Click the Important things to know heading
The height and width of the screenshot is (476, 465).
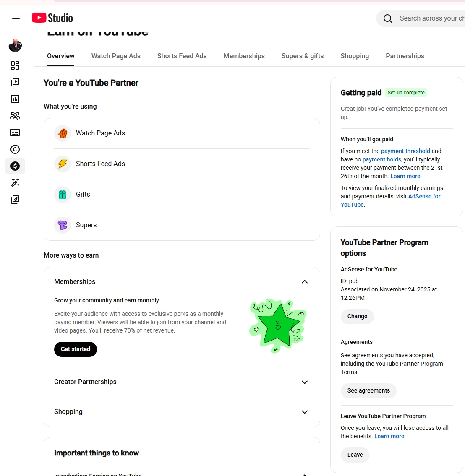pos(96,453)
